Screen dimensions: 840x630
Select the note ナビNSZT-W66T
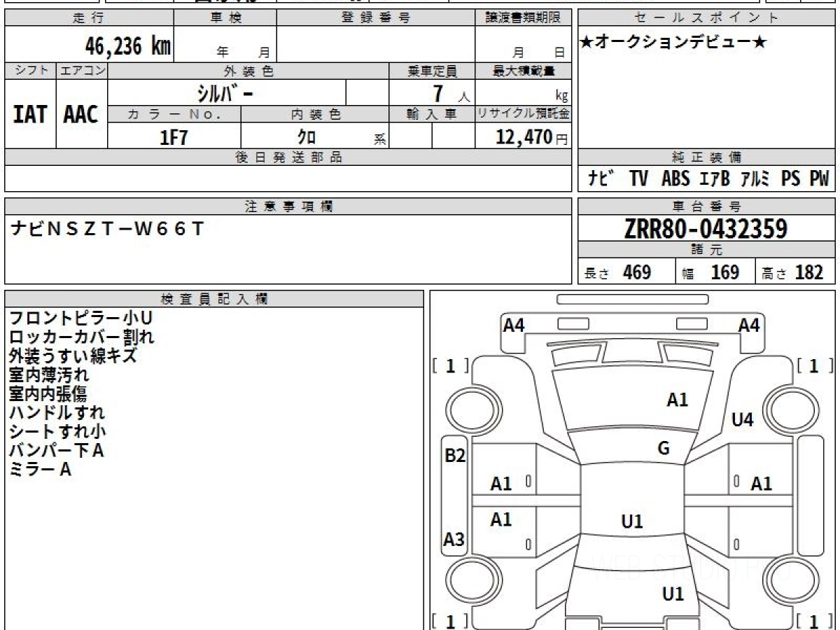[x=108, y=229]
